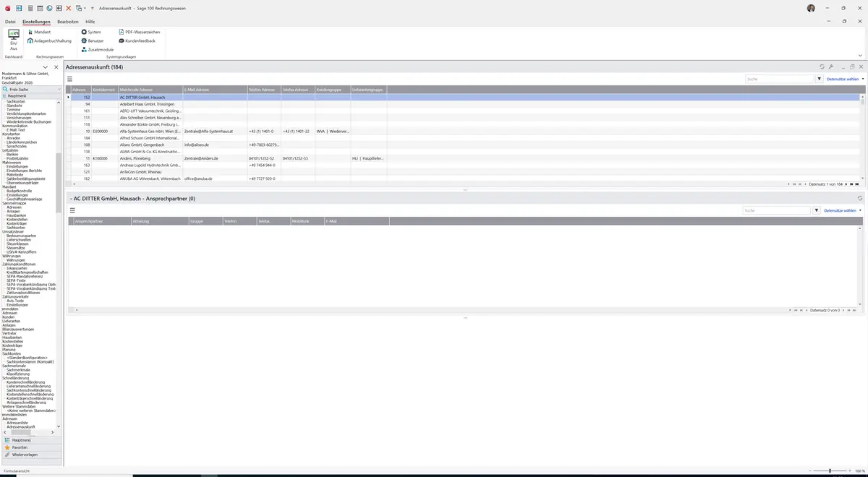Collapse the navigation pane chevron
The height and width of the screenshot is (477, 868).
pos(46,67)
